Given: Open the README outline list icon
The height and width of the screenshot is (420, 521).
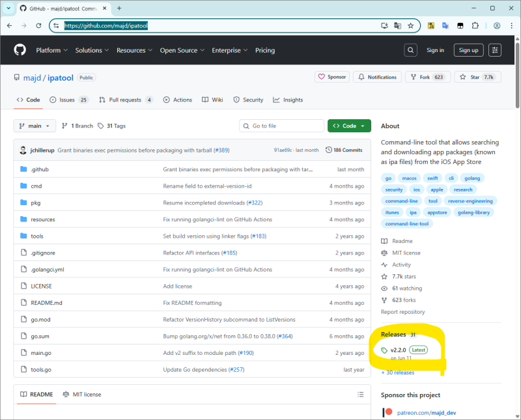Looking at the screenshot, I should pos(361,395).
